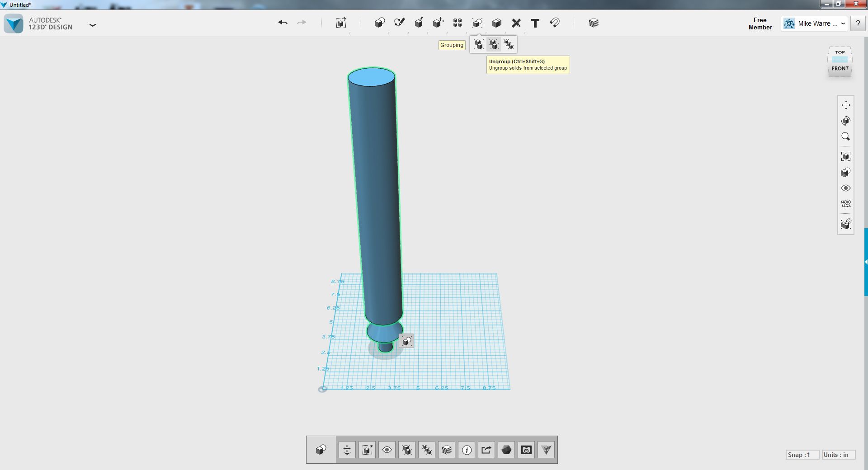Open the Material layers icon in the top toolbar
This screenshot has height=470, width=868.
pyautogui.click(x=594, y=23)
